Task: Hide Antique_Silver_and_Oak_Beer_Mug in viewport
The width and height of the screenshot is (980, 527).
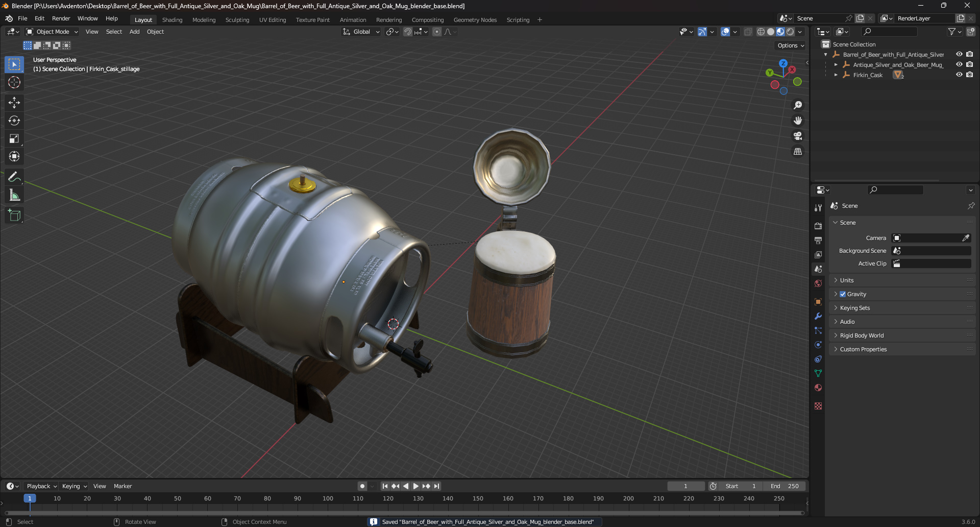Action: click(x=959, y=64)
